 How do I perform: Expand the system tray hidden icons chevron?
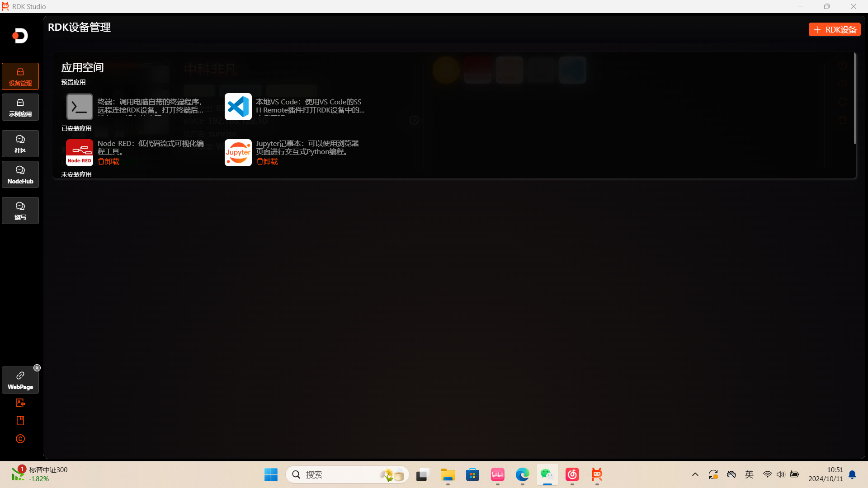pos(695,474)
